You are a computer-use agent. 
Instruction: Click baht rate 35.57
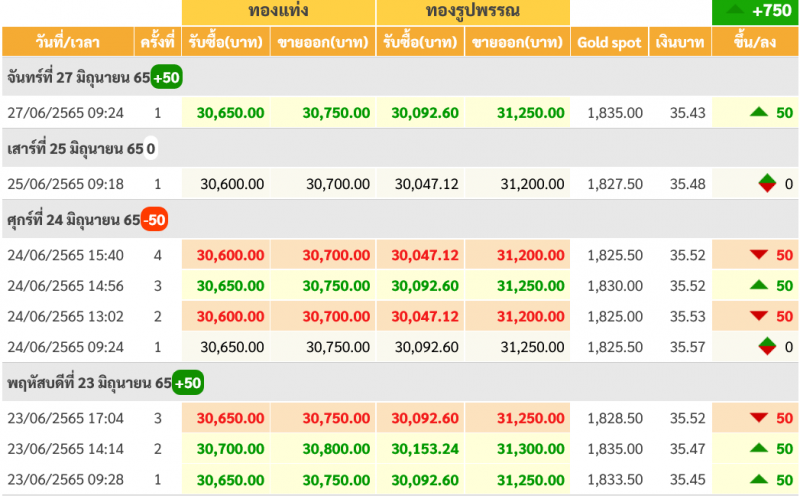click(x=688, y=347)
